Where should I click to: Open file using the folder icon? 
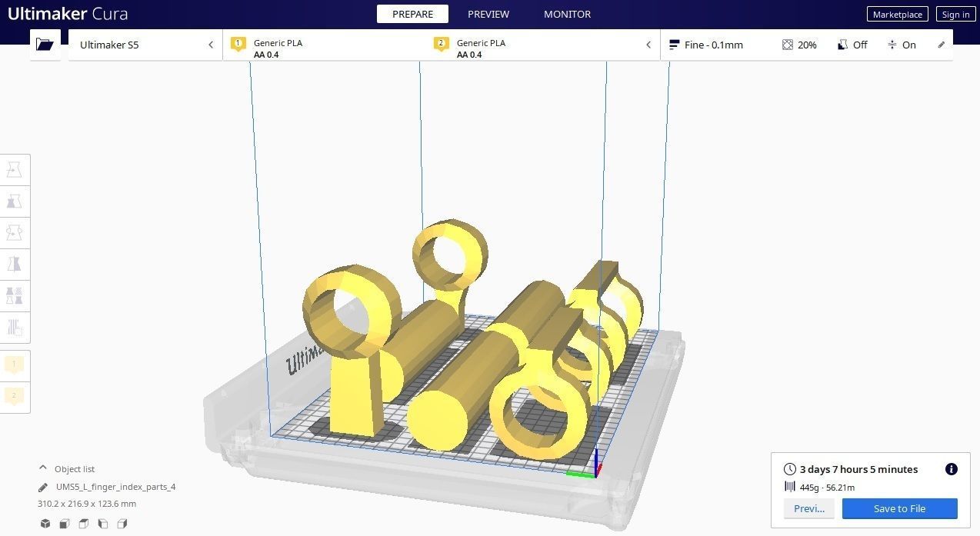pos(45,45)
